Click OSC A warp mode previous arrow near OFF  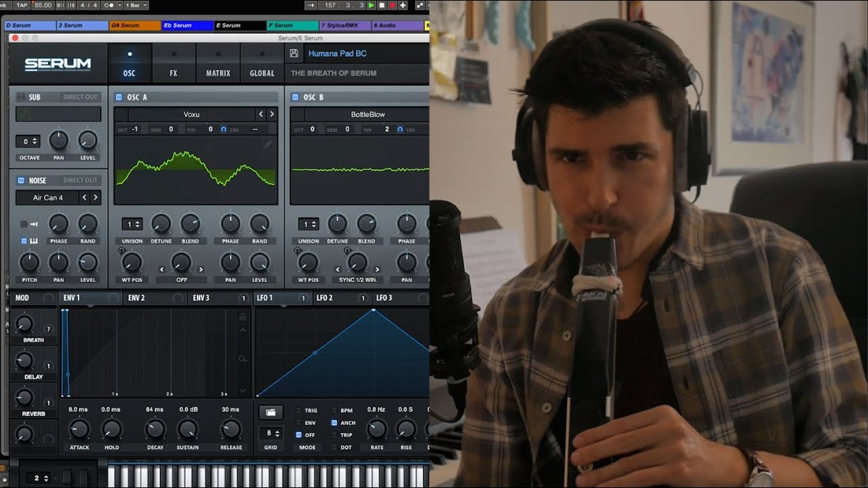(x=161, y=270)
